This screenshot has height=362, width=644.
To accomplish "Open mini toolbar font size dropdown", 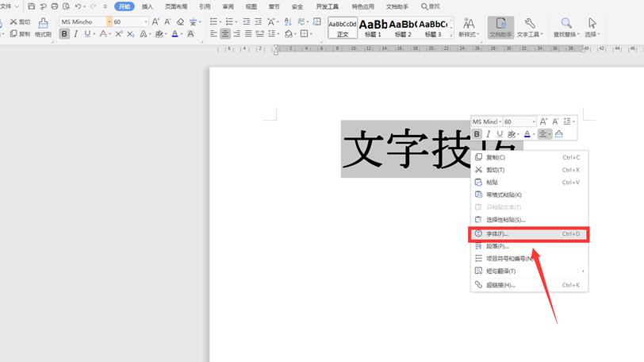I will (534, 121).
